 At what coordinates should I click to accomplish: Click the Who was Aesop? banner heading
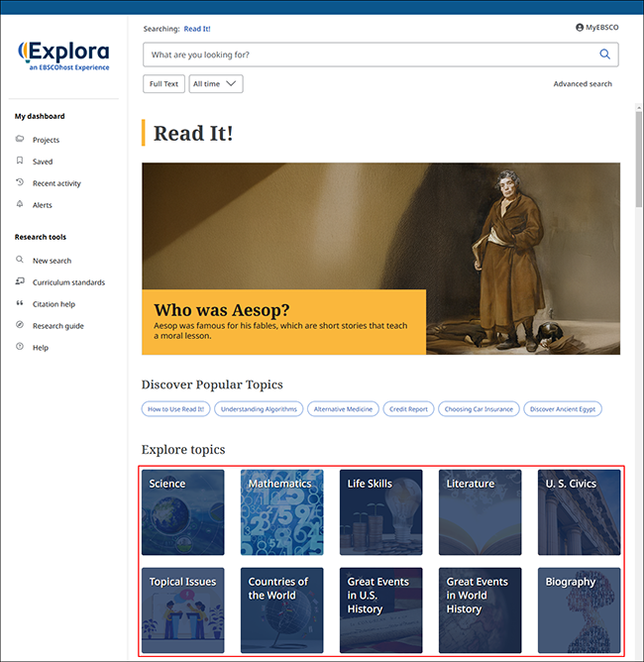pos(222,310)
